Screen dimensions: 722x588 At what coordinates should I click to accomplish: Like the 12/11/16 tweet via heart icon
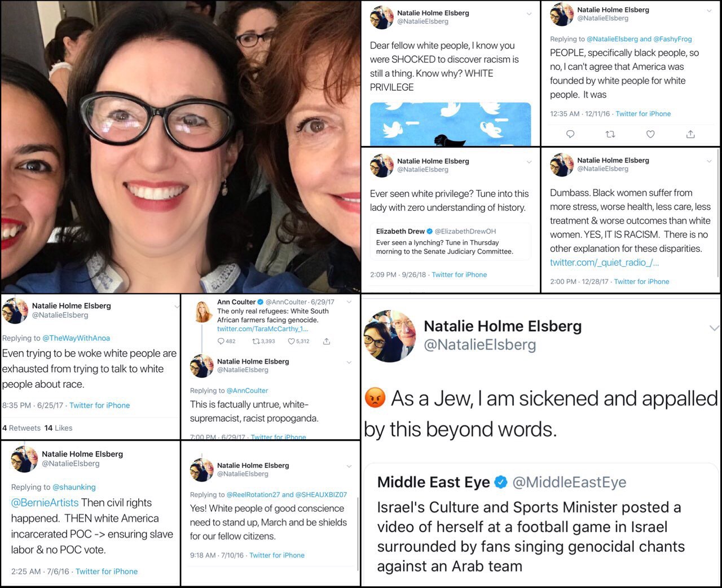point(650,134)
